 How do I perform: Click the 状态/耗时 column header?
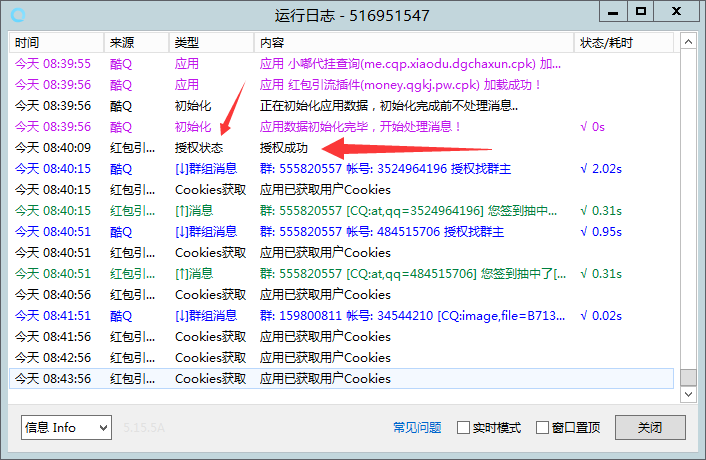[x=624, y=43]
